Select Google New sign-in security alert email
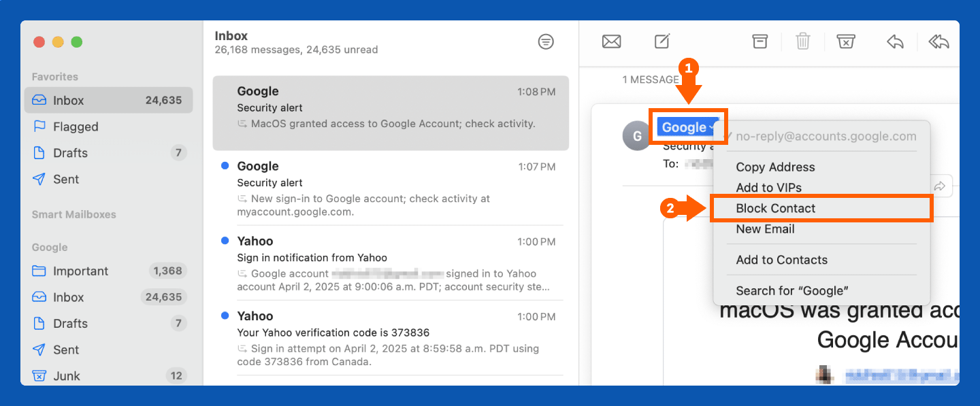 click(x=390, y=188)
